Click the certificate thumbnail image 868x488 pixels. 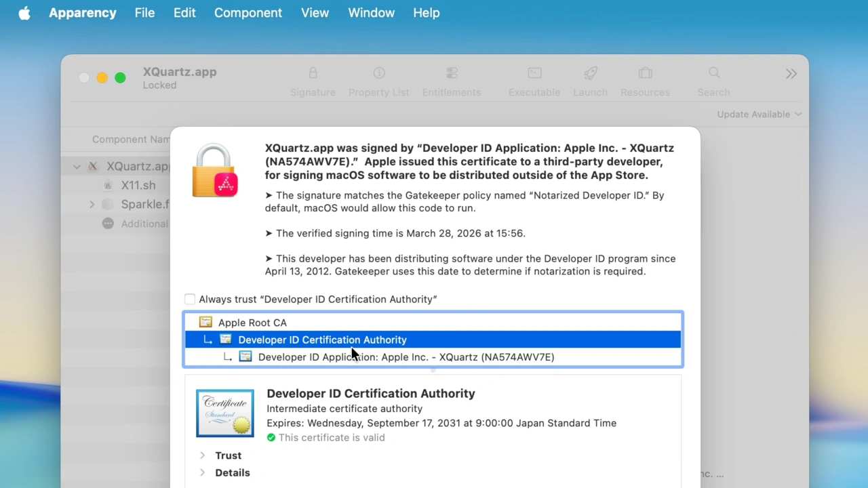click(x=224, y=413)
